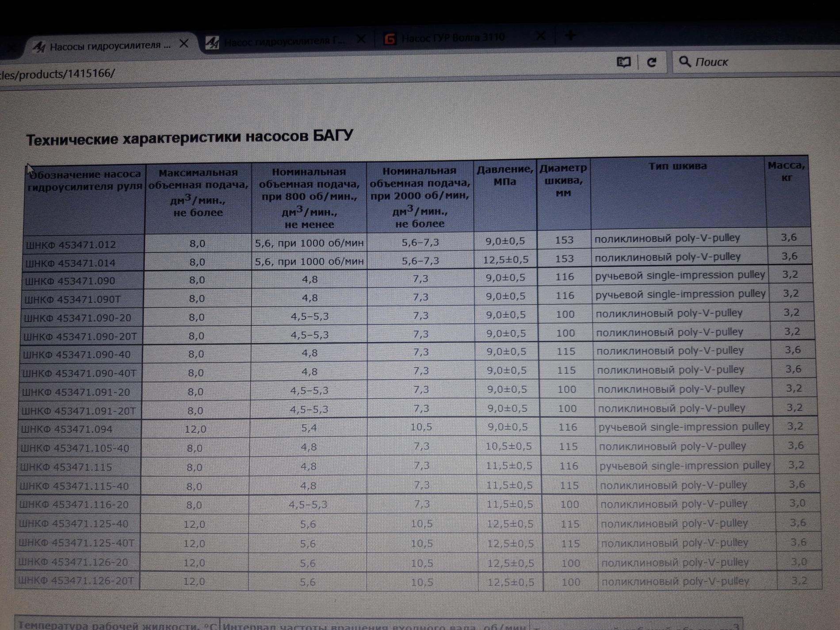840x630 pixels.
Task: Select row ШНКФ 453471.125-40Т
Action: click(419, 543)
